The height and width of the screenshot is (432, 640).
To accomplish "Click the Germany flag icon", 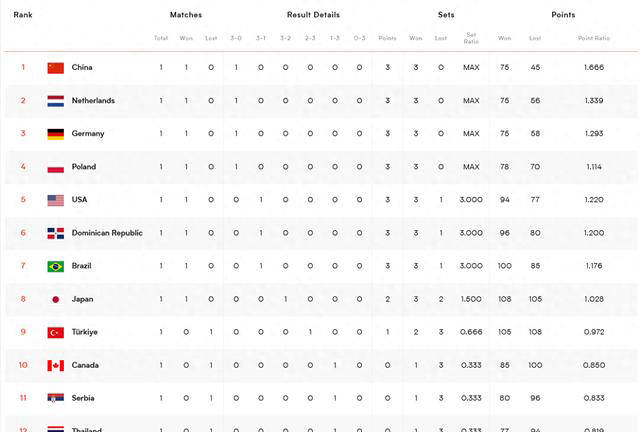I will pos(56,134).
